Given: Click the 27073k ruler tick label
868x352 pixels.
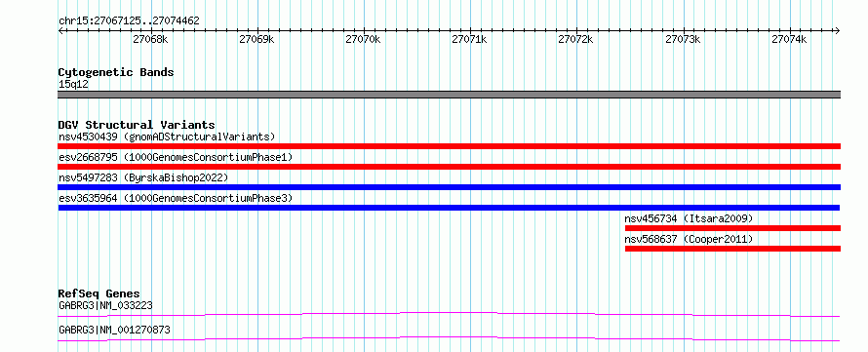Looking at the screenshot, I should (683, 39).
